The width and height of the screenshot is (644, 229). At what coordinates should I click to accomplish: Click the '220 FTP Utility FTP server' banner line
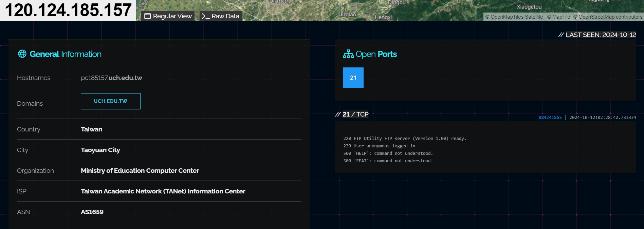click(405, 139)
